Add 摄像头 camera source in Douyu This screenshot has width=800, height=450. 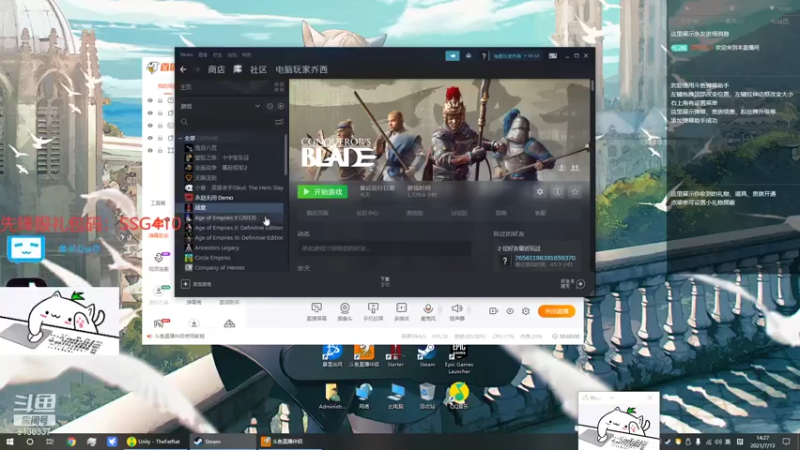345,311
